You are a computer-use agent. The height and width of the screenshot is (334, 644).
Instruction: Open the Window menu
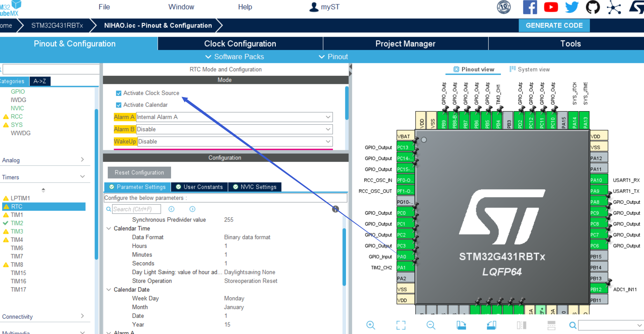click(x=181, y=7)
